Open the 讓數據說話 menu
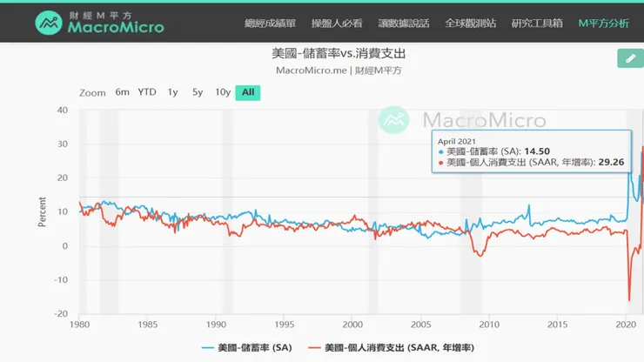This screenshot has width=644, height=362. coord(404,23)
